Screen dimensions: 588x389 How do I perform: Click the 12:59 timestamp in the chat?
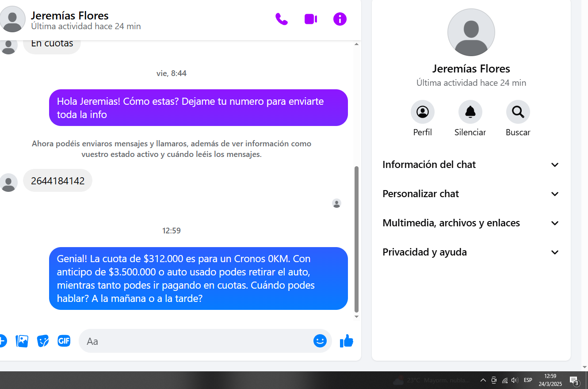(x=172, y=231)
